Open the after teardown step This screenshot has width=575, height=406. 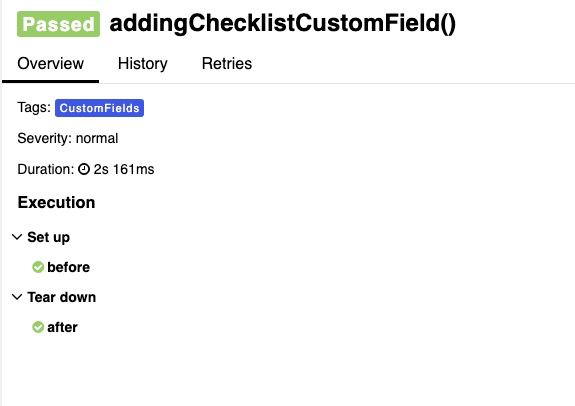tap(62, 327)
